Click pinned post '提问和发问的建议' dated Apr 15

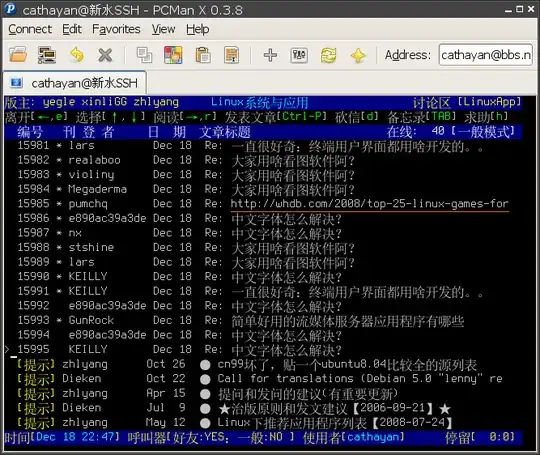click(x=263, y=393)
